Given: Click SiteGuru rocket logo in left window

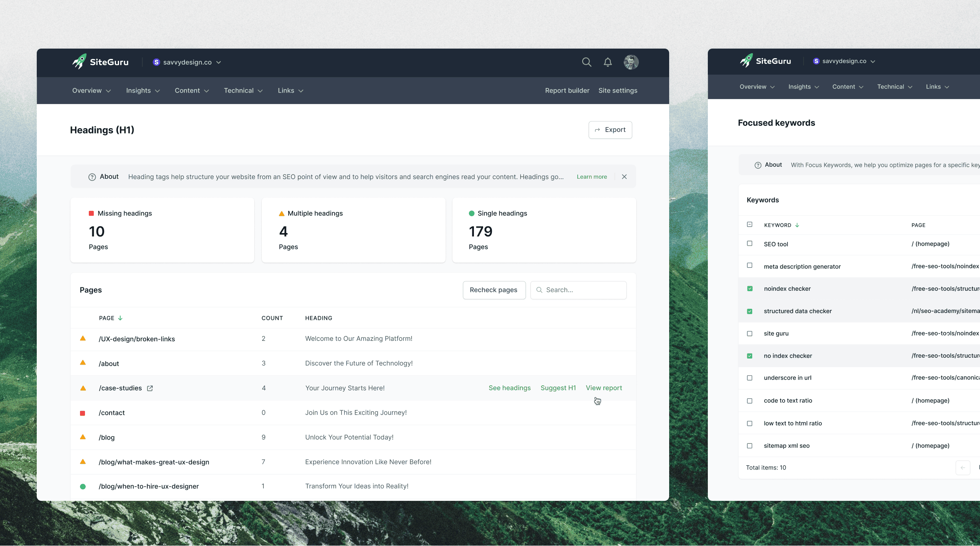Looking at the screenshot, I should [x=80, y=62].
